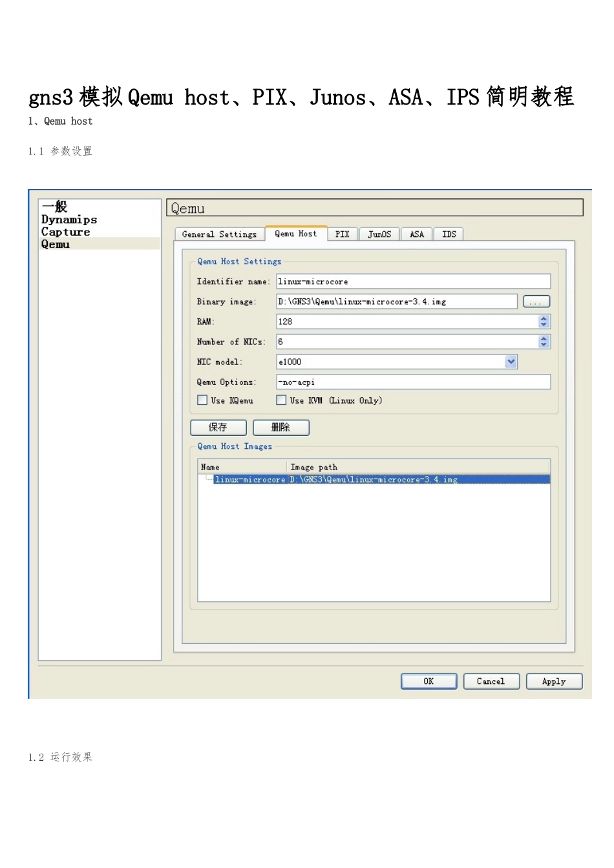
Task: Switch to the General Settings tab
Action: 220,234
